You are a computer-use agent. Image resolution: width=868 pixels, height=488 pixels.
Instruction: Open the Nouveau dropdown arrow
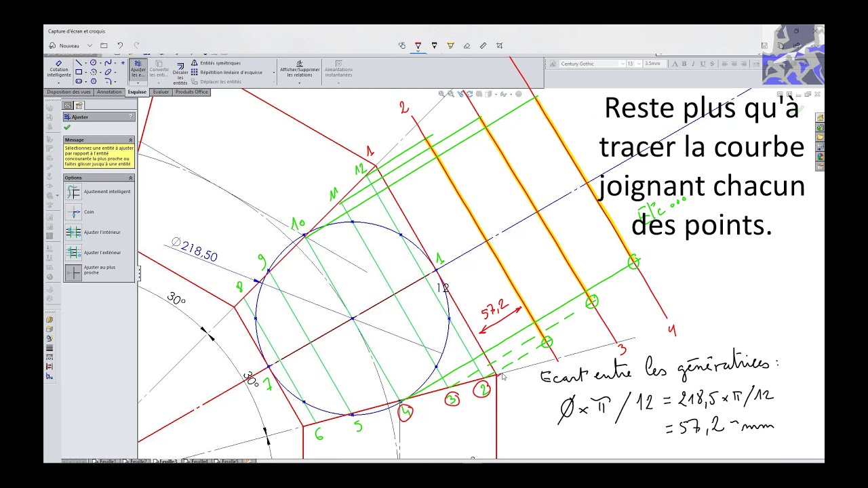(x=90, y=45)
